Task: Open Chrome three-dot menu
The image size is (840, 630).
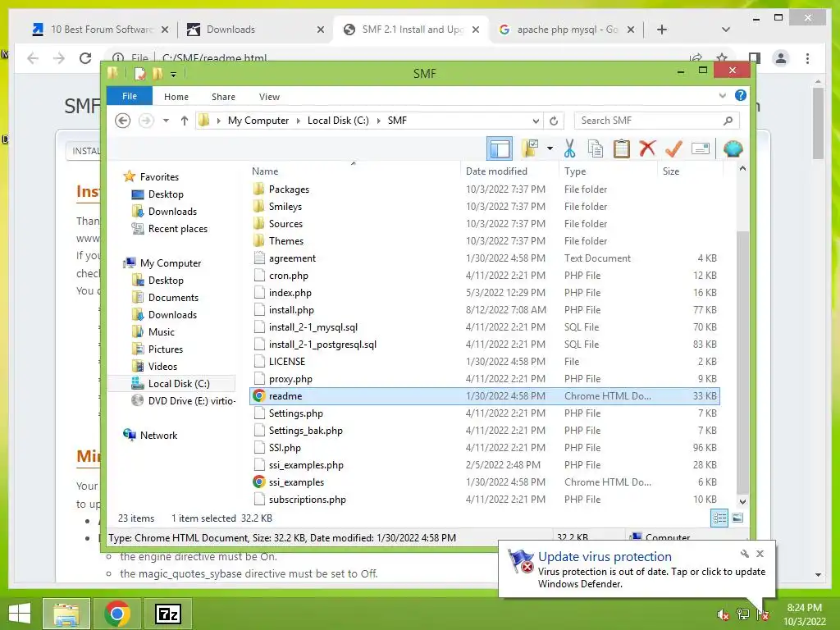Action: tap(807, 58)
